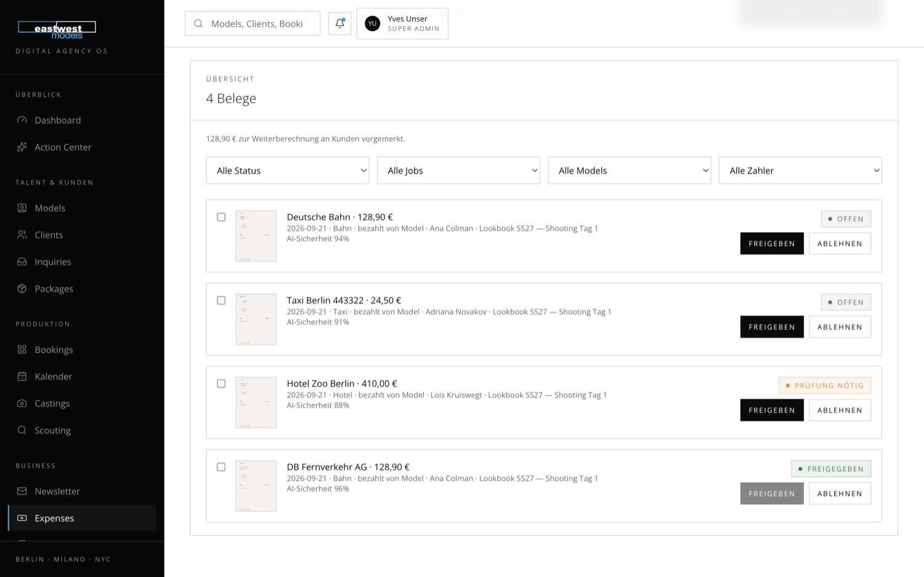Open notifications bell icon
This screenshot has height=577, width=924.
point(339,23)
